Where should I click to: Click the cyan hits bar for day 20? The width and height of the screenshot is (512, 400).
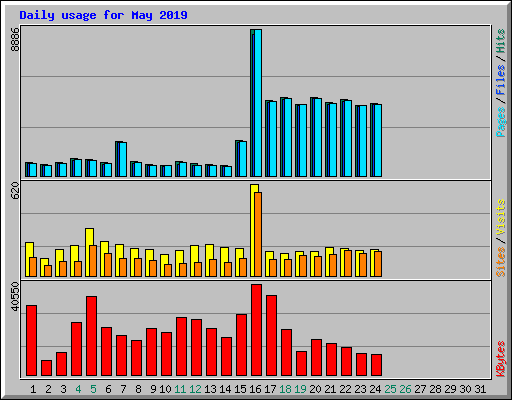pyautogui.click(x=318, y=138)
